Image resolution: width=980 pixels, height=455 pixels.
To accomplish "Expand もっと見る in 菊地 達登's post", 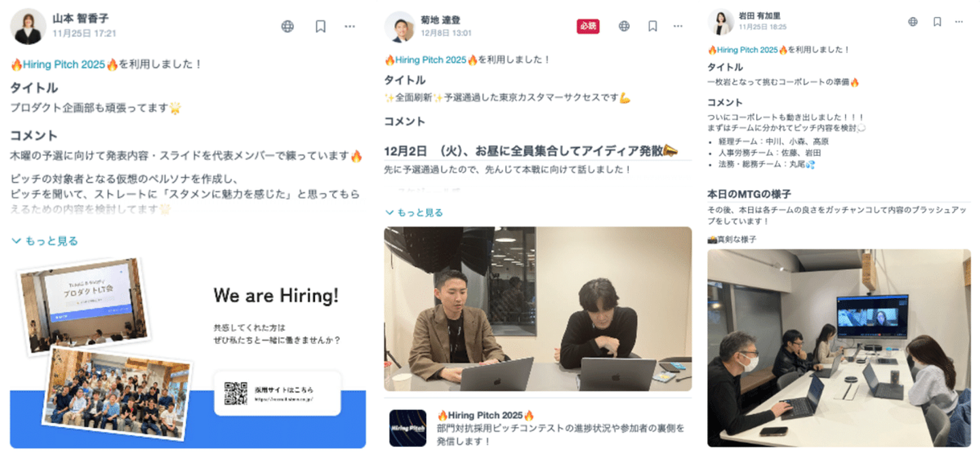I will pos(414,213).
